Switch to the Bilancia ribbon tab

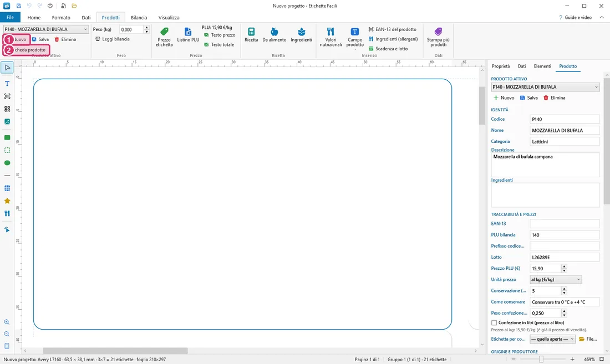pos(139,18)
